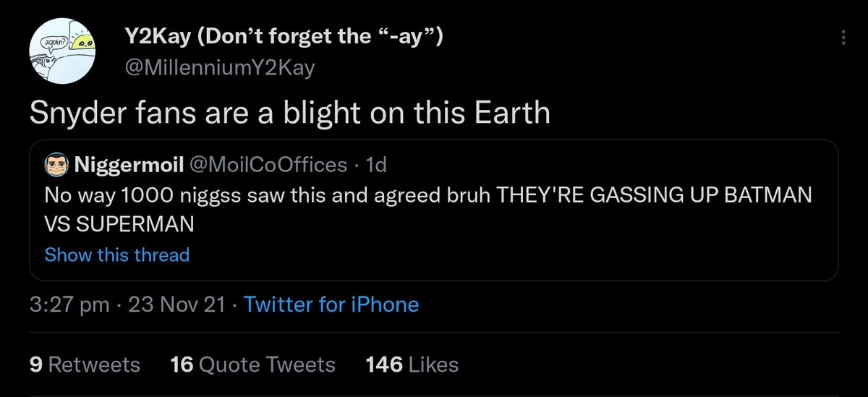The height and width of the screenshot is (397, 868).
Task: Open the @MoilCoOffices handle in the quoted tweet
Action: pos(268,165)
